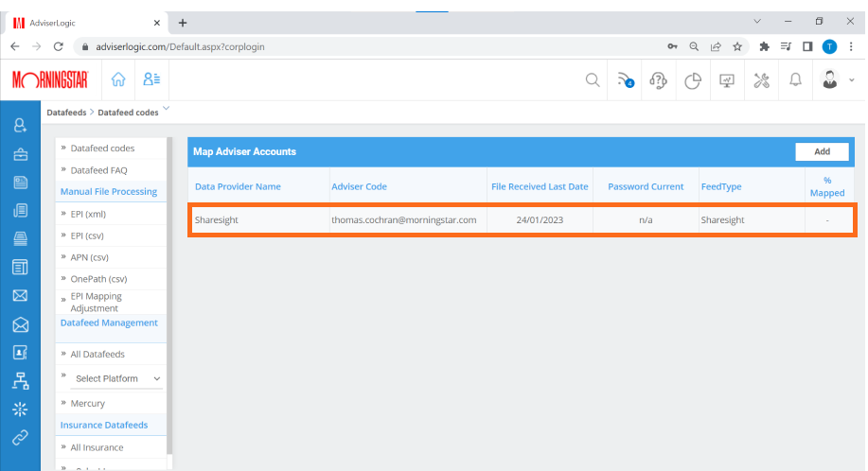The height and width of the screenshot is (471, 868).
Task: Open the user avatar profile icon
Action: (829, 79)
